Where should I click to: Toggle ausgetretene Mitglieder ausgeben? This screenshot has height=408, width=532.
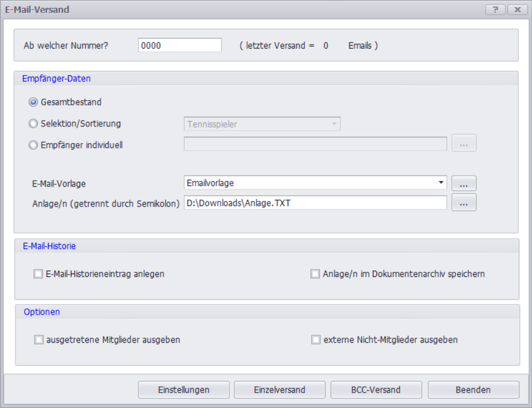click(x=39, y=340)
